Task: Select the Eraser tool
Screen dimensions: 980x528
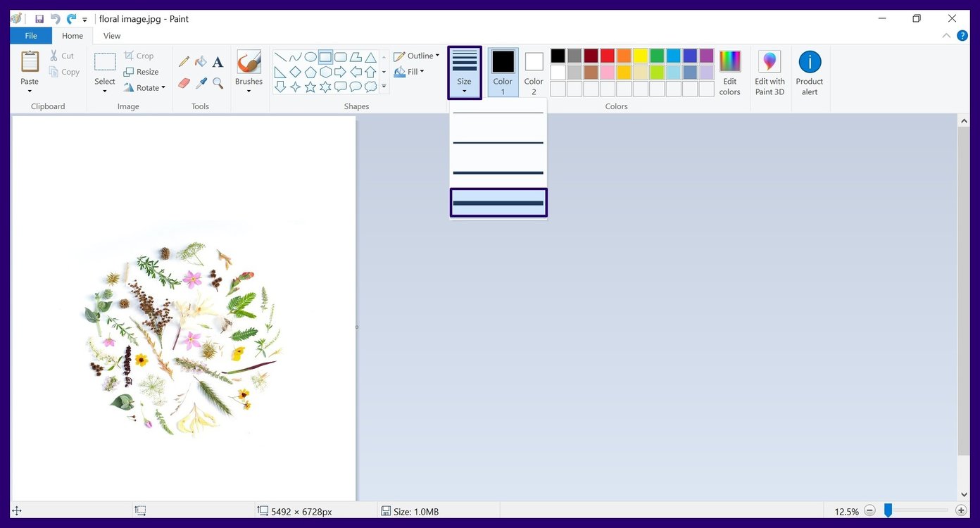Action: [x=184, y=82]
